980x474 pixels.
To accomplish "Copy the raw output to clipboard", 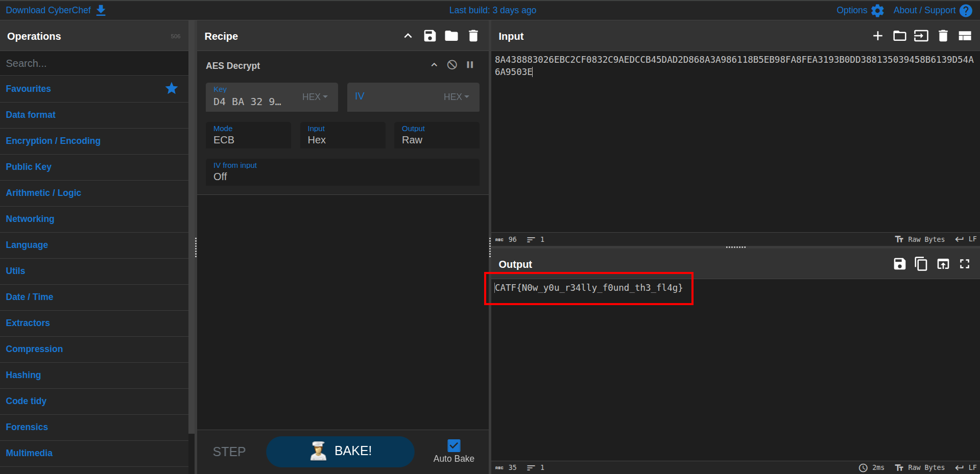I will point(921,264).
